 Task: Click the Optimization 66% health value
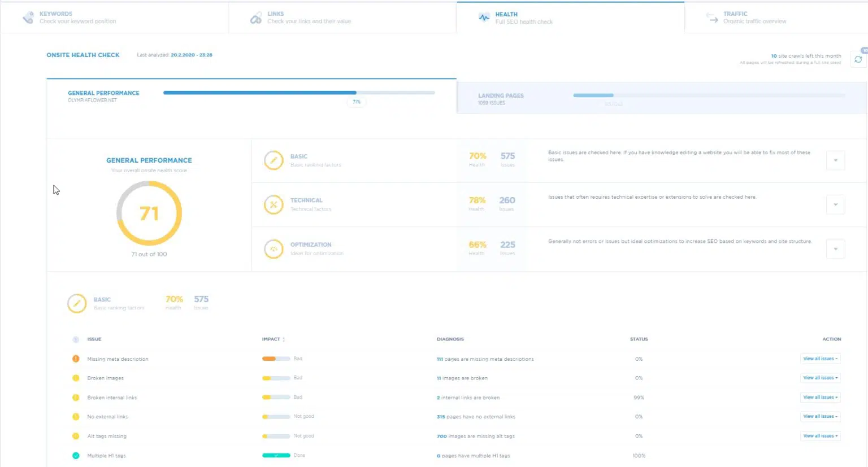(x=478, y=245)
